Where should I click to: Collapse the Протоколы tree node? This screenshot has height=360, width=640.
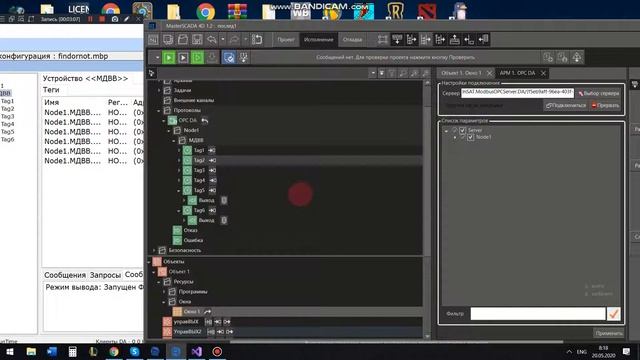point(159,111)
